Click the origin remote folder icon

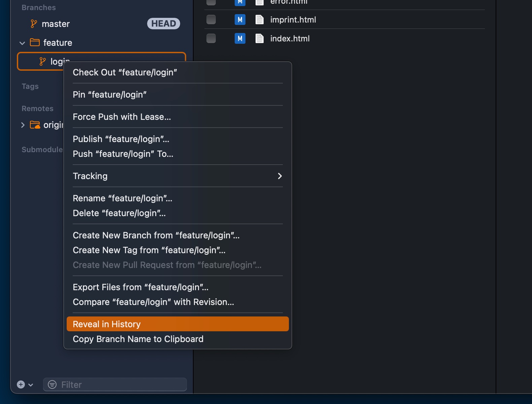coord(35,125)
